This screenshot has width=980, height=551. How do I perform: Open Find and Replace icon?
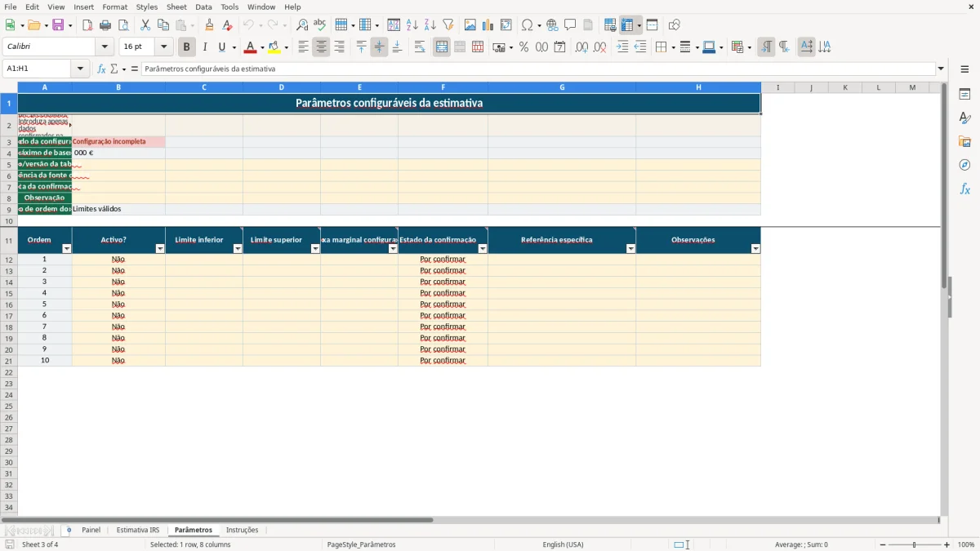pos(302,25)
